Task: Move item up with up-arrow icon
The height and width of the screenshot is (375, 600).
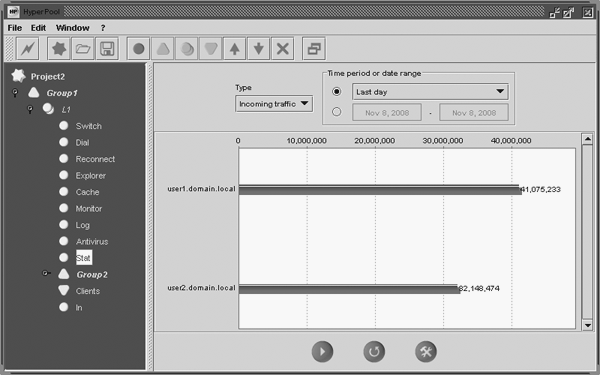Action: click(235, 49)
